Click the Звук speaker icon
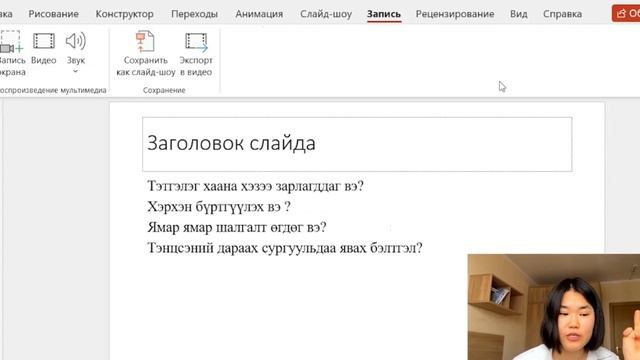 click(76, 41)
